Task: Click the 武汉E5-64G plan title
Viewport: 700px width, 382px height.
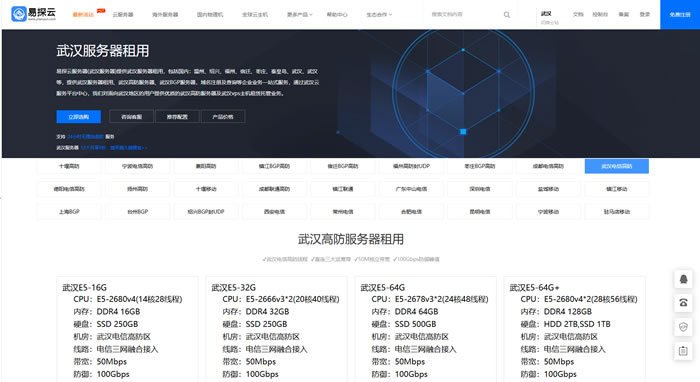Action: pyautogui.click(x=383, y=287)
